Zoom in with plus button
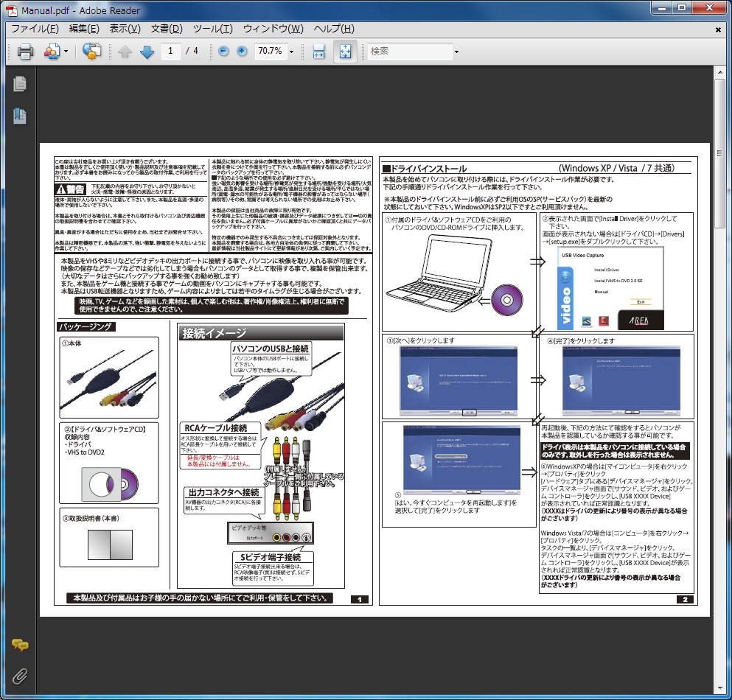The width and height of the screenshot is (732, 700). tap(241, 51)
